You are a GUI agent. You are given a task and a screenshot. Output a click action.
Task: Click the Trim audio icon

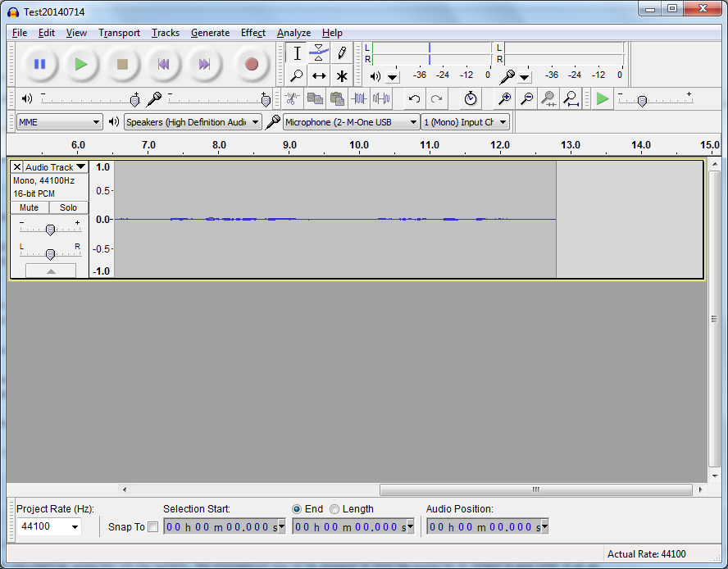click(x=359, y=98)
